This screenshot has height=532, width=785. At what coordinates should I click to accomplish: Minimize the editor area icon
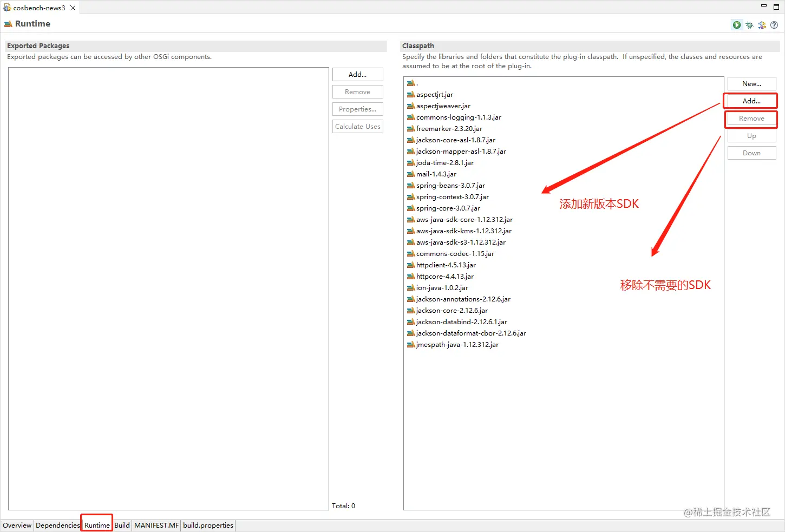click(x=764, y=6)
